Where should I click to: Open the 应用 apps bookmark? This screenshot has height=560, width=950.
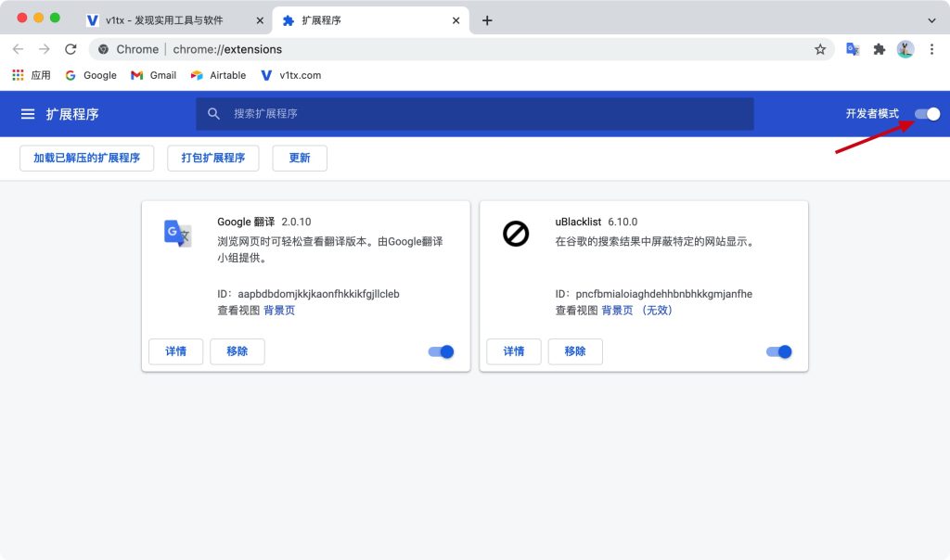[32, 75]
